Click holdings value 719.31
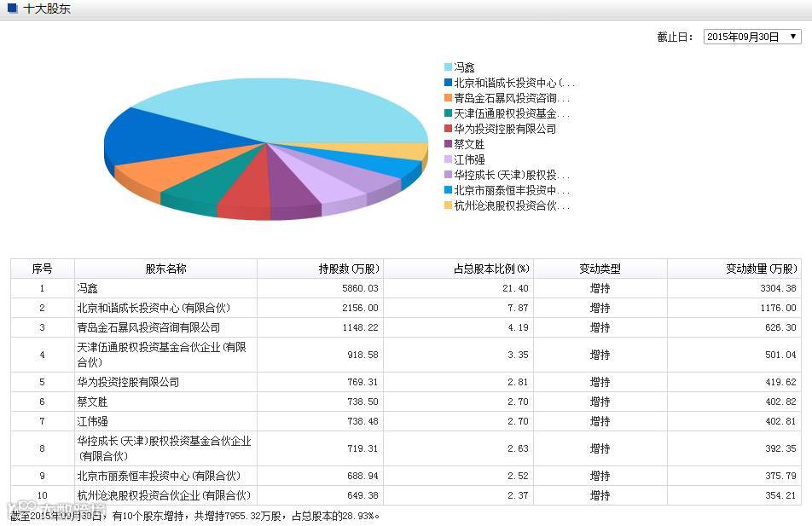The height and width of the screenshot is (526, 812). click(362, 448)
